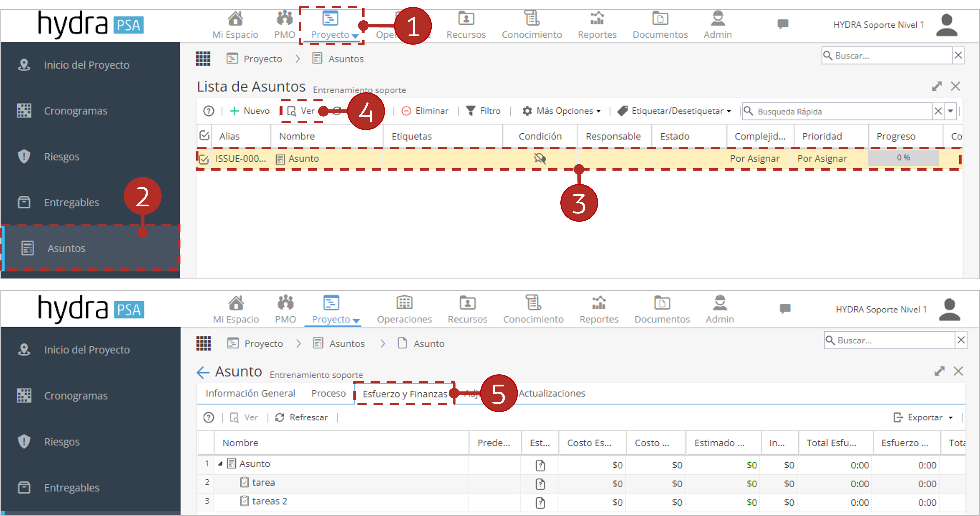
Task: Click app grid icon beside Lista de Asuntos breadcrumb
Action: click(203, 59)
